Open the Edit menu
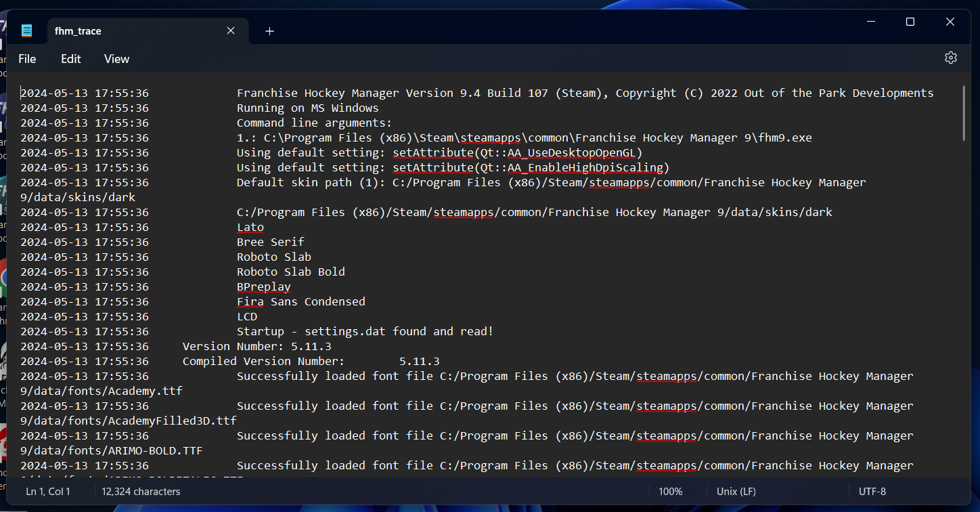980x512 pixels. (70, 59)
